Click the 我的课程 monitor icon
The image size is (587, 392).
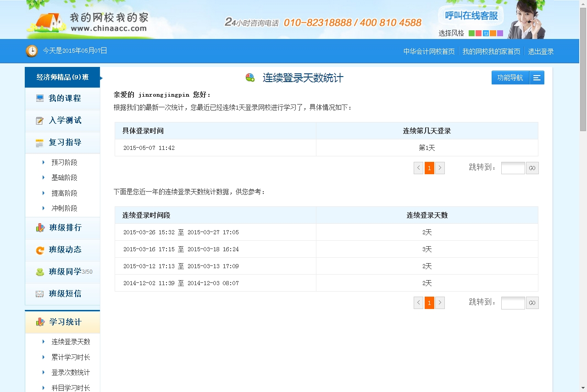[x=40, y=98]
